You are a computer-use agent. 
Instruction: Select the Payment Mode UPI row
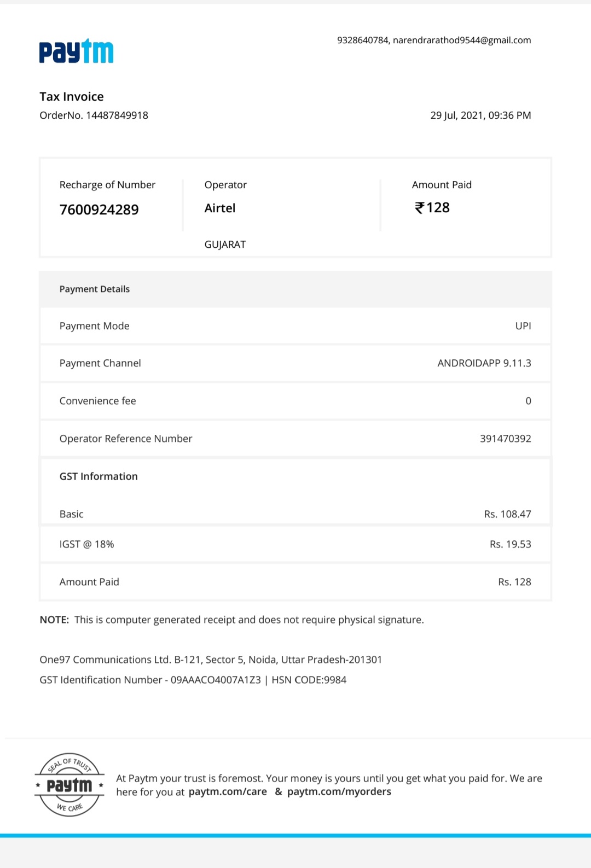pyautogui.click(x=295, y=326)
